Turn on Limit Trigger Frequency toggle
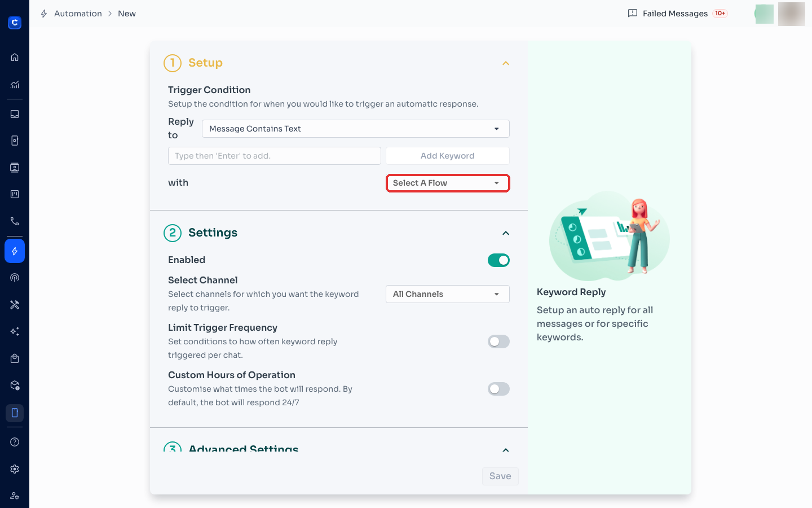Image resolution: width=812 pixels, height=508 pixels. [x=498, y=341]
